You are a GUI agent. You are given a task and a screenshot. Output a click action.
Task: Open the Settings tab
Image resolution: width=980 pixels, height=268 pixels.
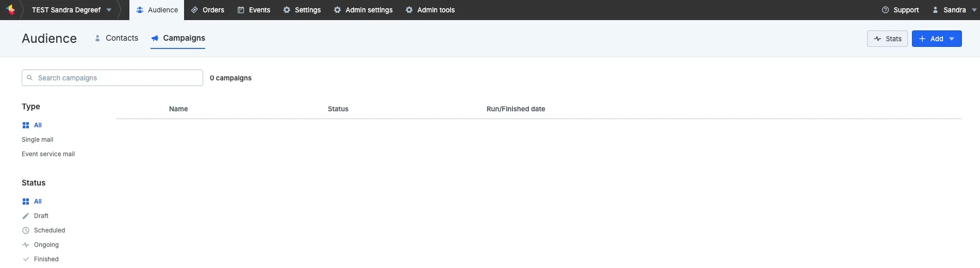302,10
